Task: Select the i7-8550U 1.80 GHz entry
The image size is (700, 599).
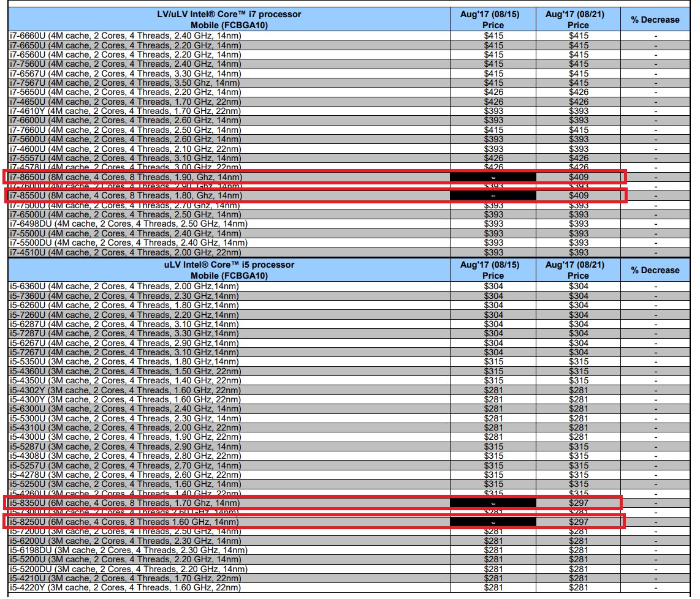Action: pos(126,196)
